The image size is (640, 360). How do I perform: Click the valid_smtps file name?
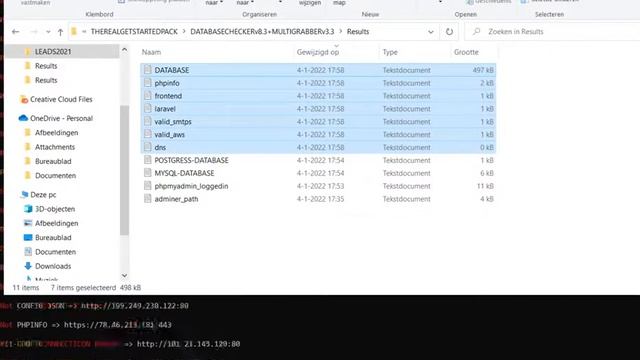tap(173, 122)
